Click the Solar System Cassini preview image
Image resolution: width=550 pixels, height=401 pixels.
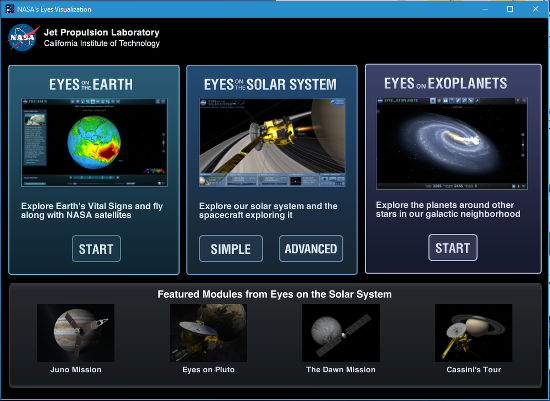(x=272, y=142)
